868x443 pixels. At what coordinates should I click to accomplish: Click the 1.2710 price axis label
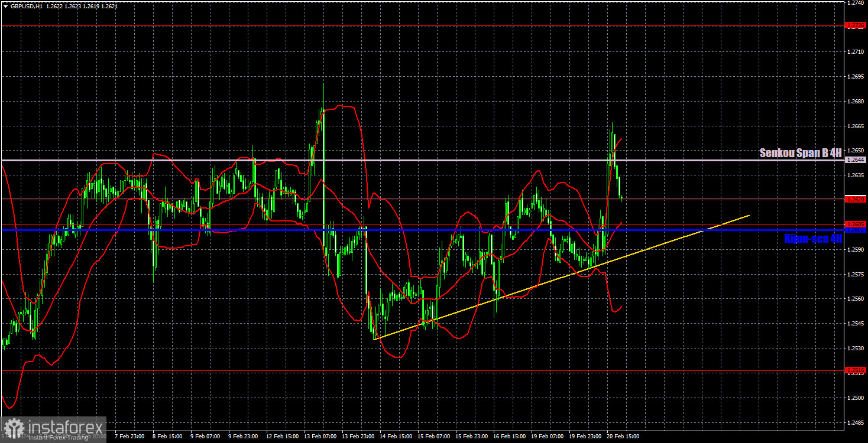pos(856,52)
